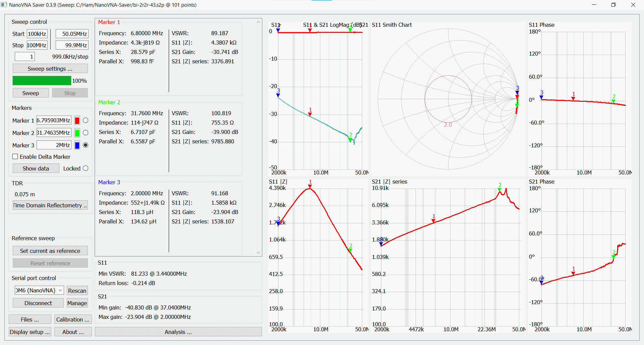Select the Marker 1 radio button
This screenshot has height=345, width=644.
[86, 120]
